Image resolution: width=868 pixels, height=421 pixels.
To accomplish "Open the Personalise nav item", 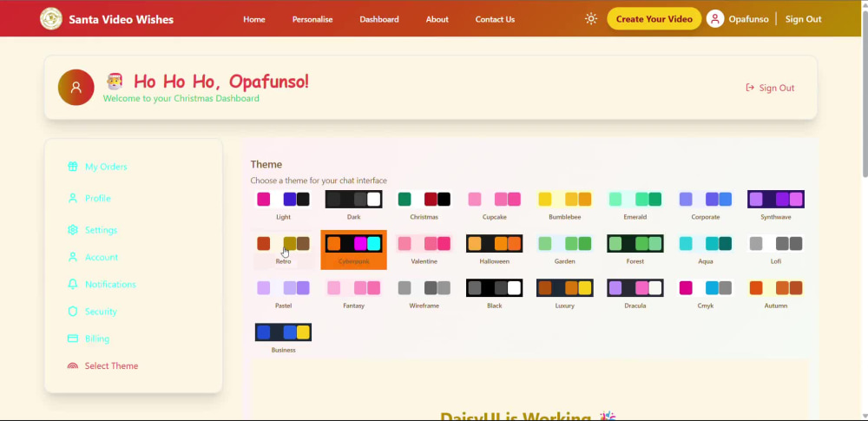I will point(312,19).
